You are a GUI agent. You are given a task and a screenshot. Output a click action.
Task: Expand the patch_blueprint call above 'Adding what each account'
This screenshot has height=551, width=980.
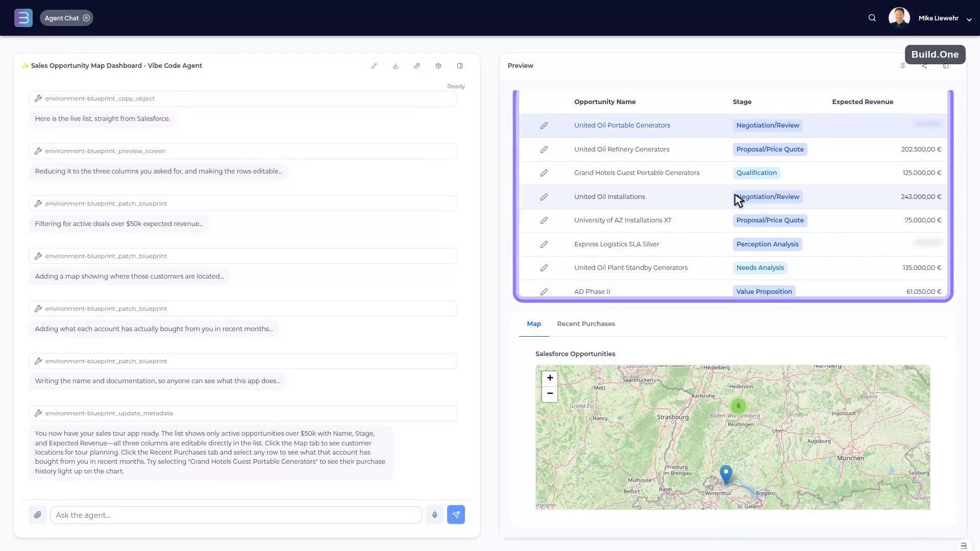coord(243,309)
